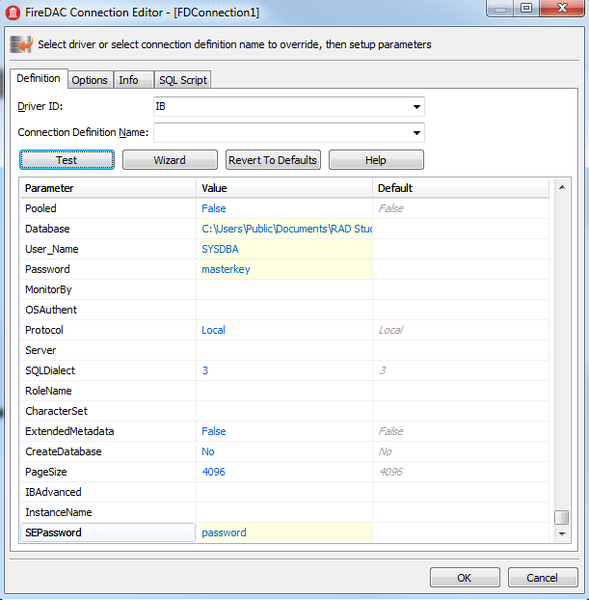The image size is (589, 600).
Task: Open Help for the connection editor
Action: point(376,160)
